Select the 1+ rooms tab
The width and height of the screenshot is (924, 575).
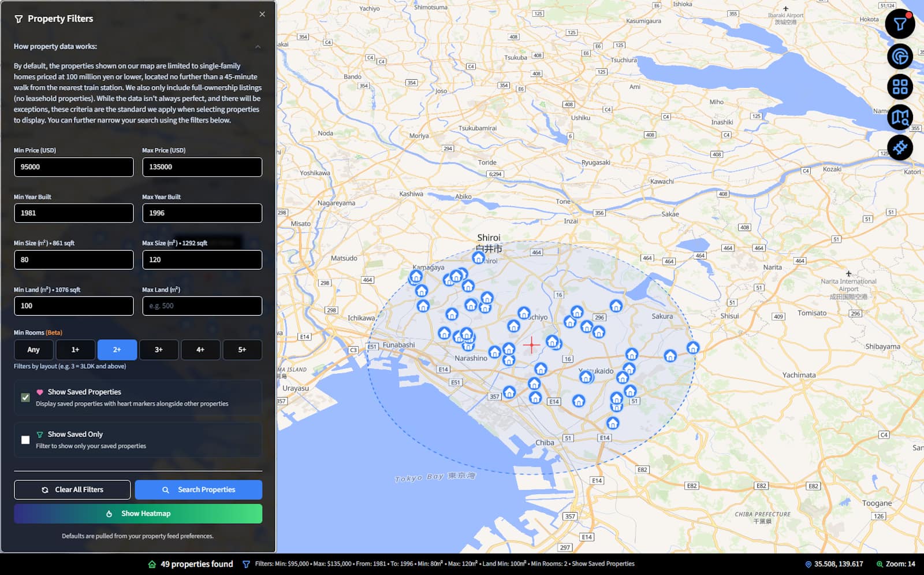(x=75, y=350)
